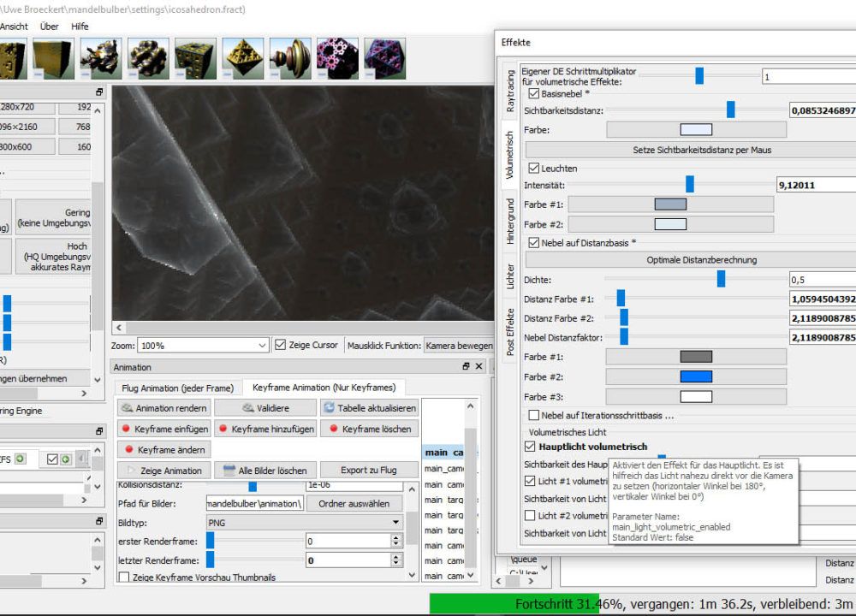This screenshot has width=856, height=616.
Task: Click the Sichtbarkeitsdistanz slider handle
Action: point(730,110)
